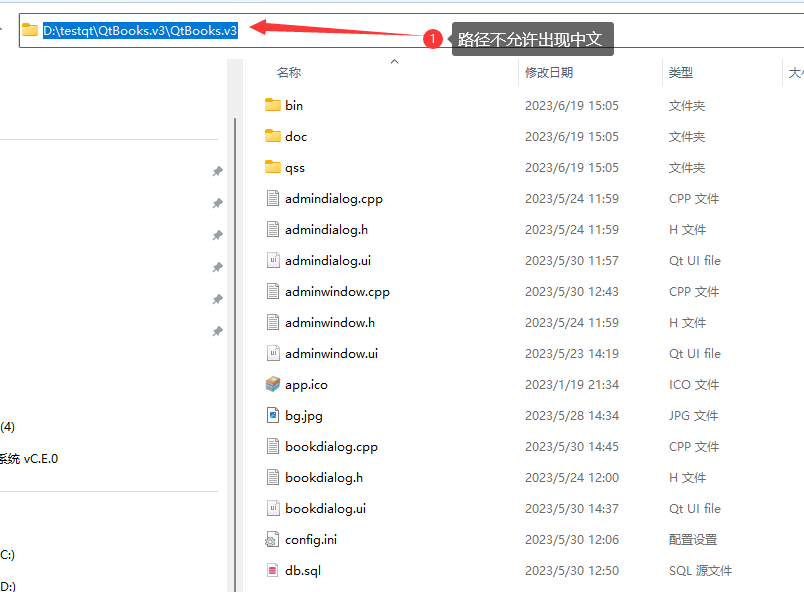
Task: Click the bg.jpg image file icon
Action: (x=273, y=415)
